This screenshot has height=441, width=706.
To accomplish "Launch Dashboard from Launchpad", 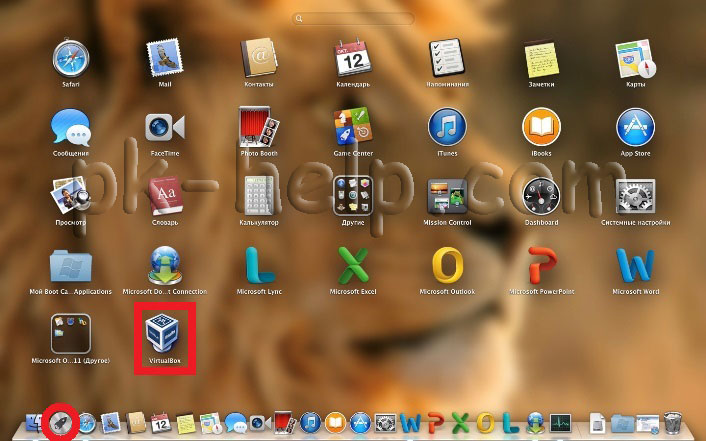I will [x=541, y=196].
